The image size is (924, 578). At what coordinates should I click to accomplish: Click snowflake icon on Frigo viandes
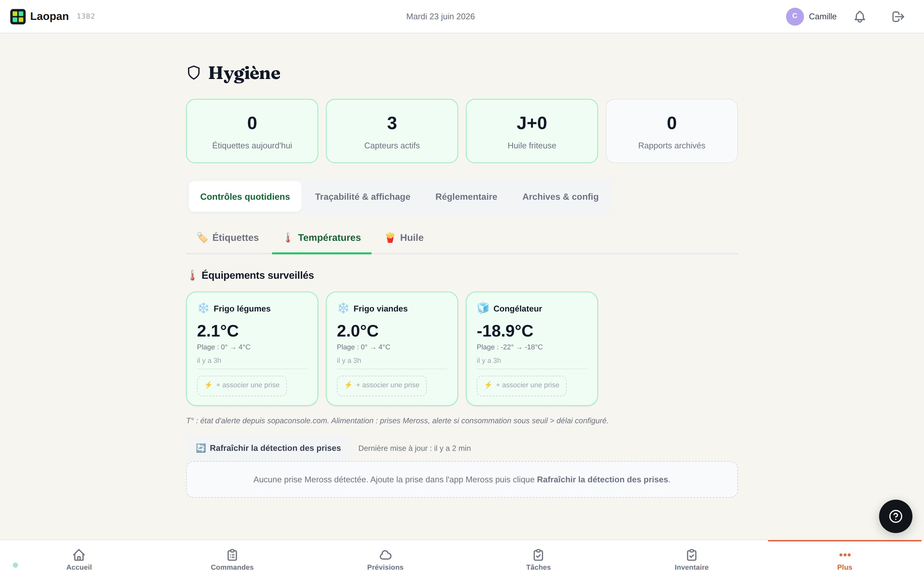(x=343, y=308)
